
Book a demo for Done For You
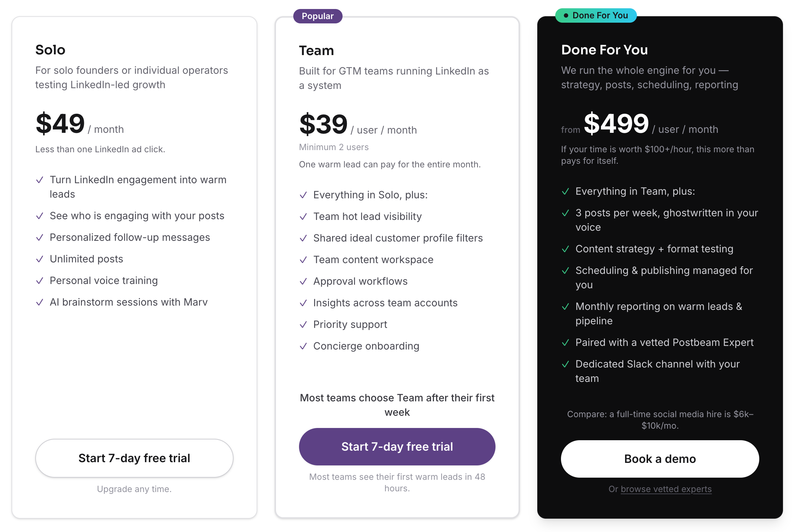click(x=660, y=459)
